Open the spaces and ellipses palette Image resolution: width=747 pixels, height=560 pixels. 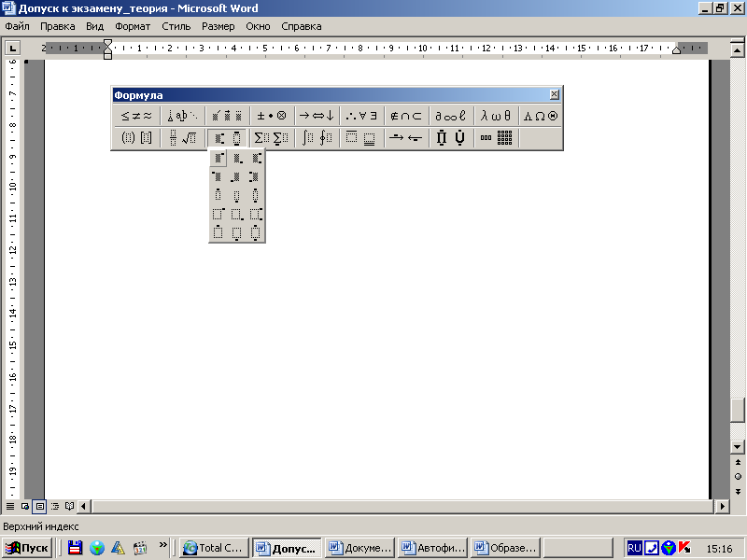(182, 116)
